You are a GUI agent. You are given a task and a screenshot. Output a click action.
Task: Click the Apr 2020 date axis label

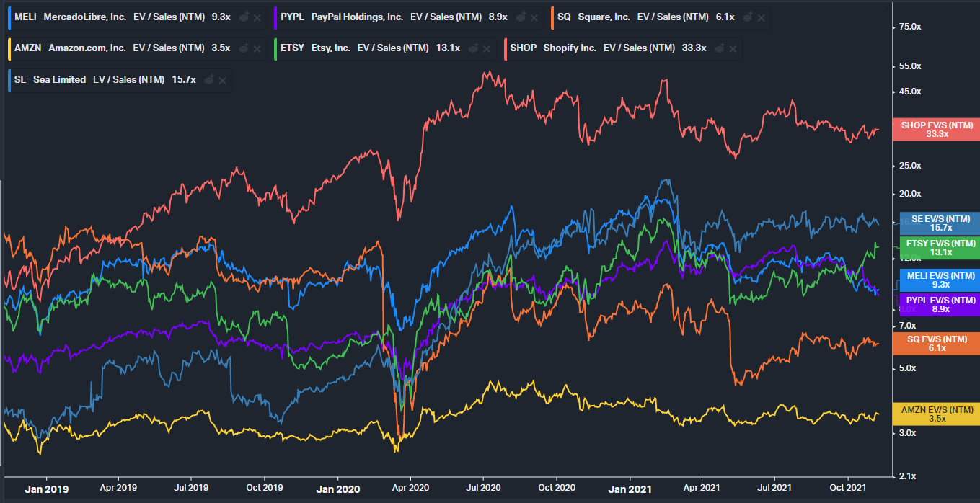point(410,488)
